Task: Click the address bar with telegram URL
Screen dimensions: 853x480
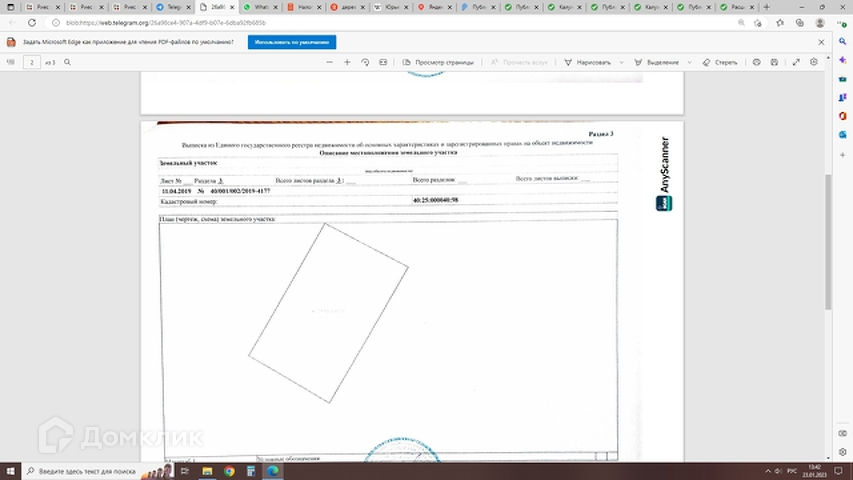Action: tap(166, 23)
